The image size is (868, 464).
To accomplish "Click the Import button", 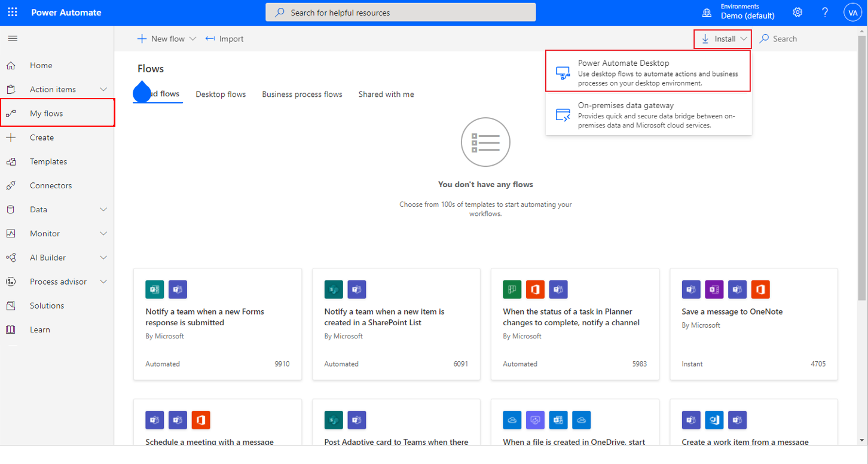I will [224, 38].
